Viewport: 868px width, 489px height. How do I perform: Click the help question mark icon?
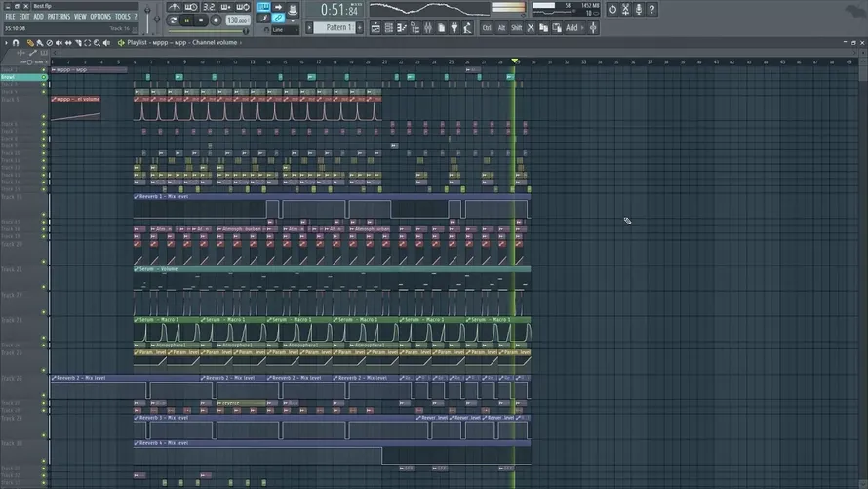[x=651, y=10]
